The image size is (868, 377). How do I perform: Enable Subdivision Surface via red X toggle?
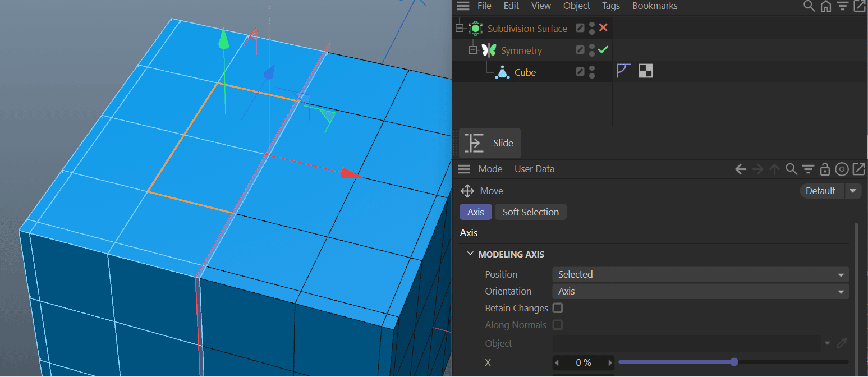(x=603, y=27)
